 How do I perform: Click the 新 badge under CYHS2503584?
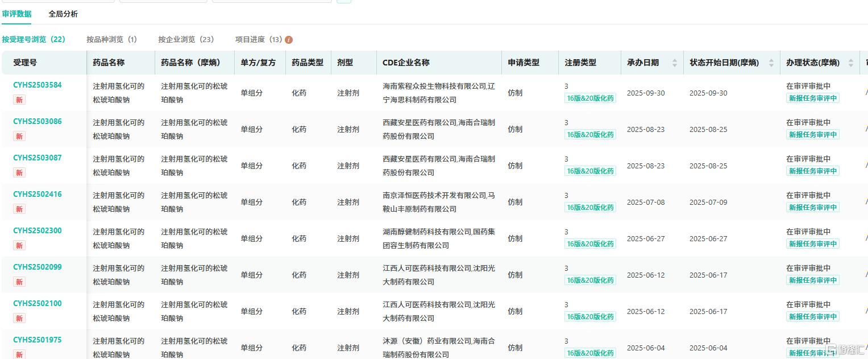tap(19, 100)
